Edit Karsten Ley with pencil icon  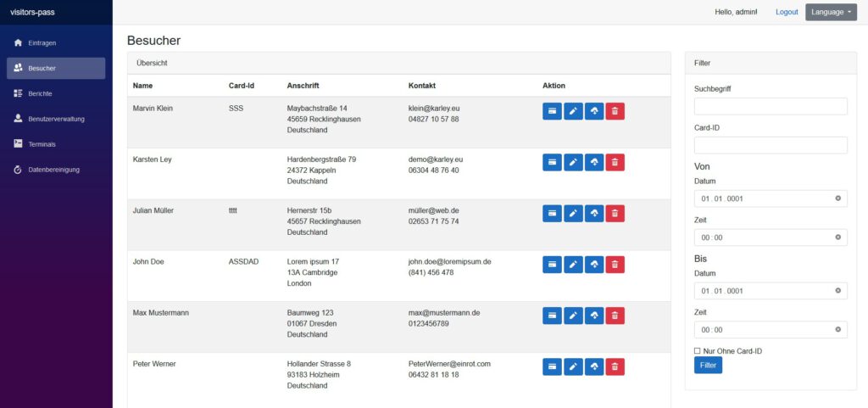[573, 162]
